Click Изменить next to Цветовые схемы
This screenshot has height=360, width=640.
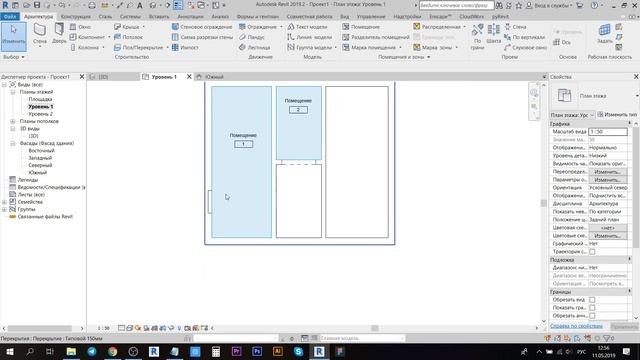[x=607, y=236]
